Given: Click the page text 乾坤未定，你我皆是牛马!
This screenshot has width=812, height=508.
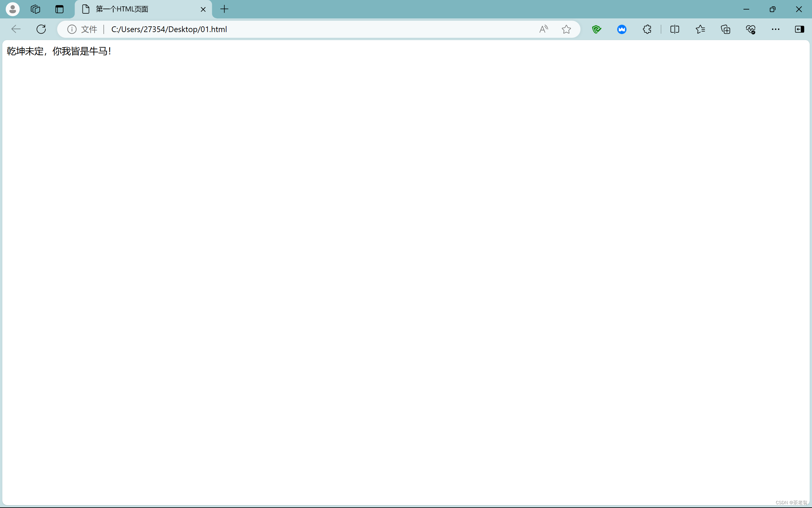Looking at the screenshot, I should click(x=59, y=51).
